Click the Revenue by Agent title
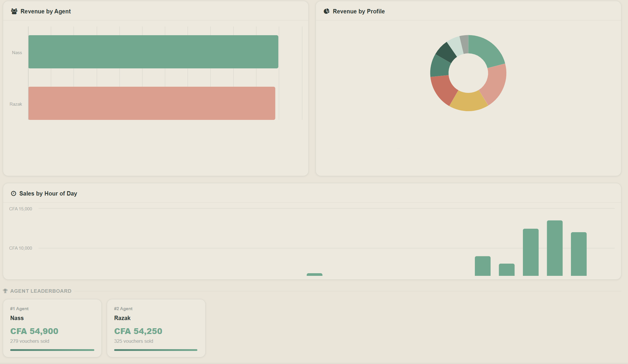Image resolution: width=628 pixels, height=364 pixels. (46, 11)
